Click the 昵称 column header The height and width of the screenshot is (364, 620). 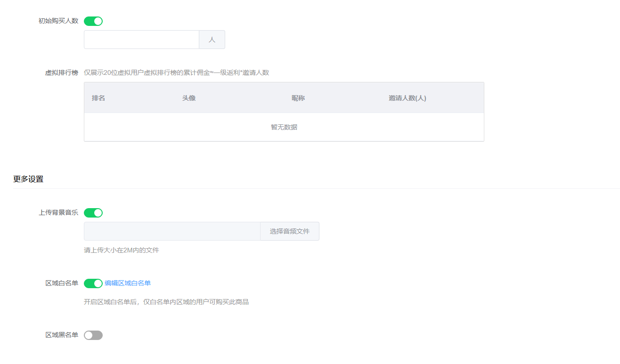[298, 97]
